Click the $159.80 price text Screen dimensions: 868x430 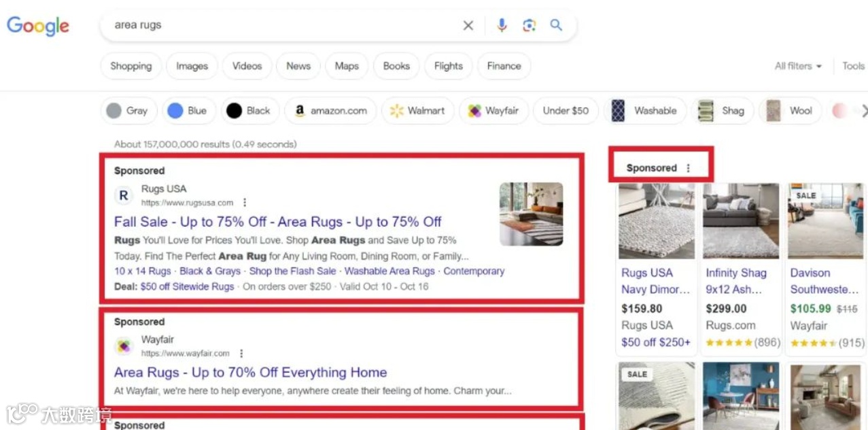click(x=642, y=308)
